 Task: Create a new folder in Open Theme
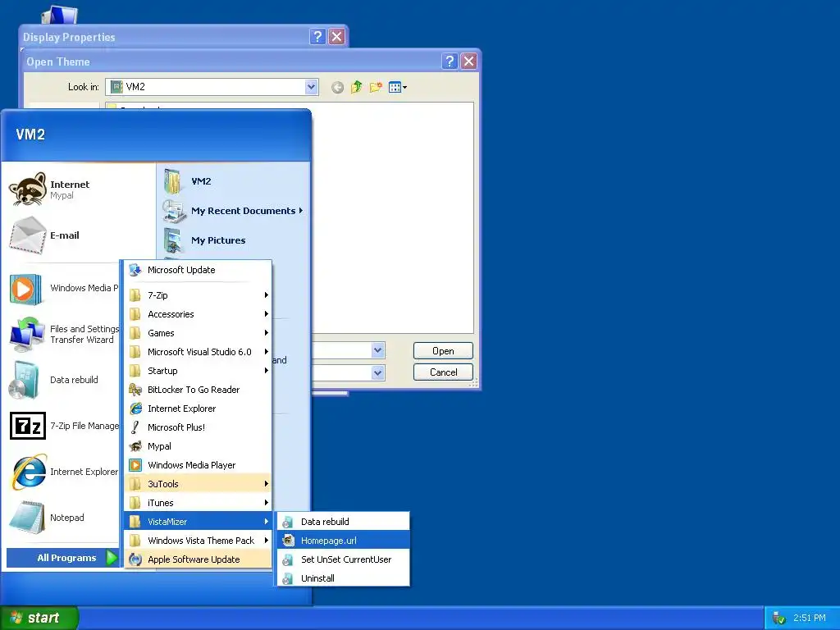(x=376, y=87)
